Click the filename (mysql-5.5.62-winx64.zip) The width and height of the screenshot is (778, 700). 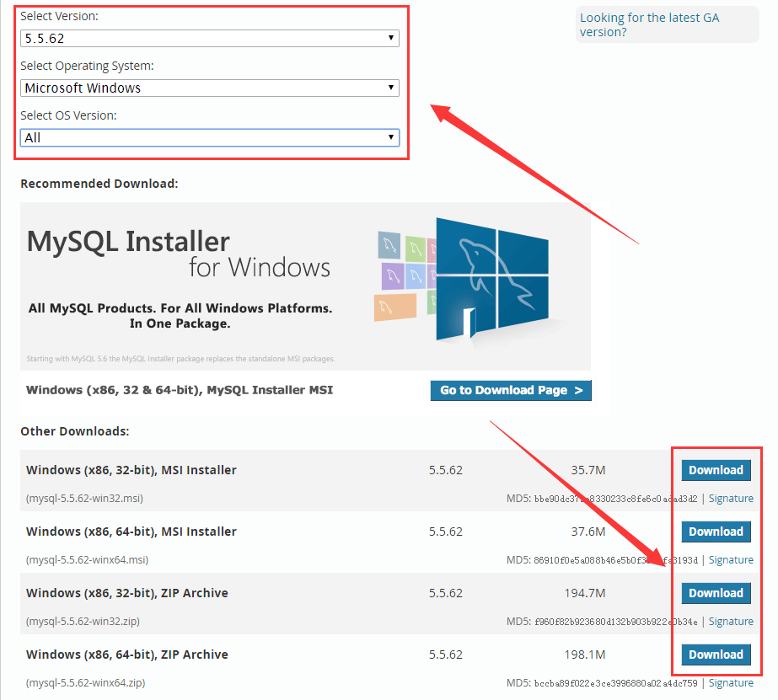[85, 682]
